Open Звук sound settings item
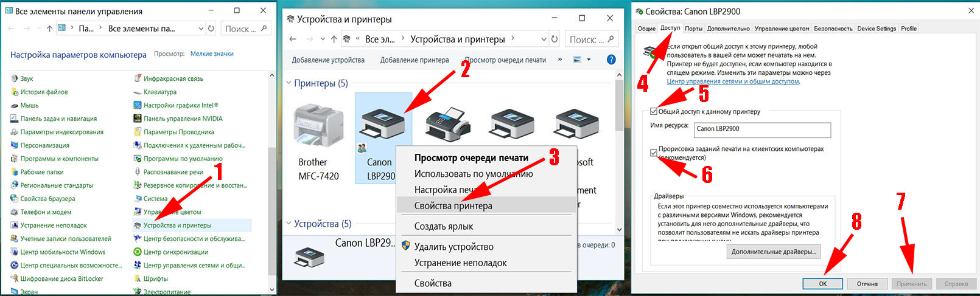980x296 pixels. point(27,78)
